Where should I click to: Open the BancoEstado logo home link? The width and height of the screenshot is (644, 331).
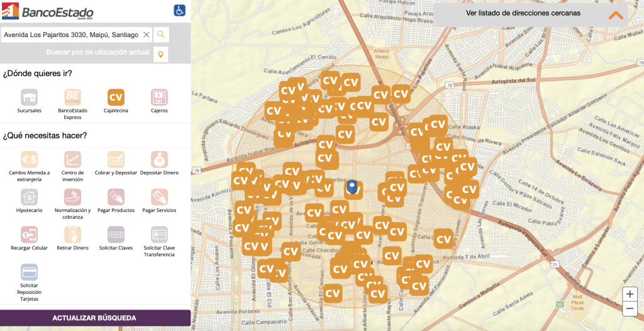click(x=48, y=11)
